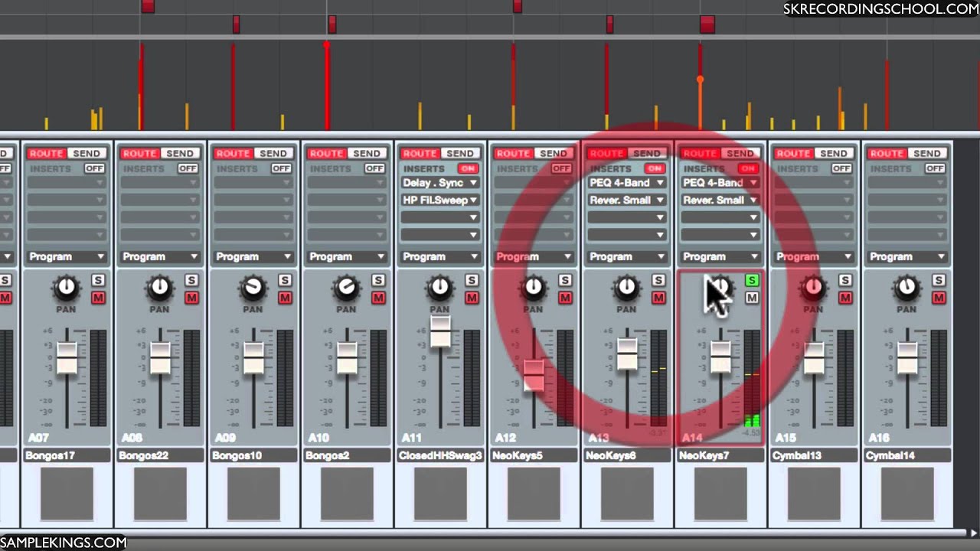Screen dimensions: 980x551
Task: Solo the Bongos22 channel A08
Action: (x=191, y=280)
